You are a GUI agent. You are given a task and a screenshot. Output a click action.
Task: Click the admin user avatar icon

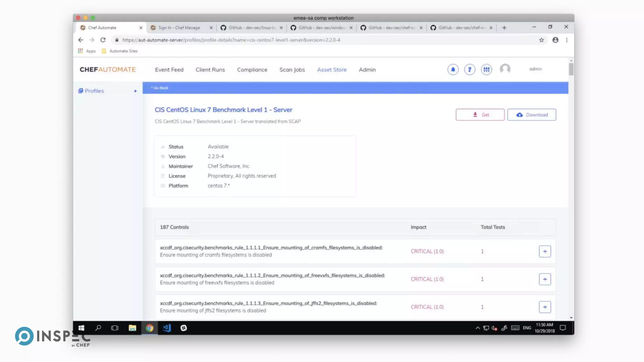point(505,69)
